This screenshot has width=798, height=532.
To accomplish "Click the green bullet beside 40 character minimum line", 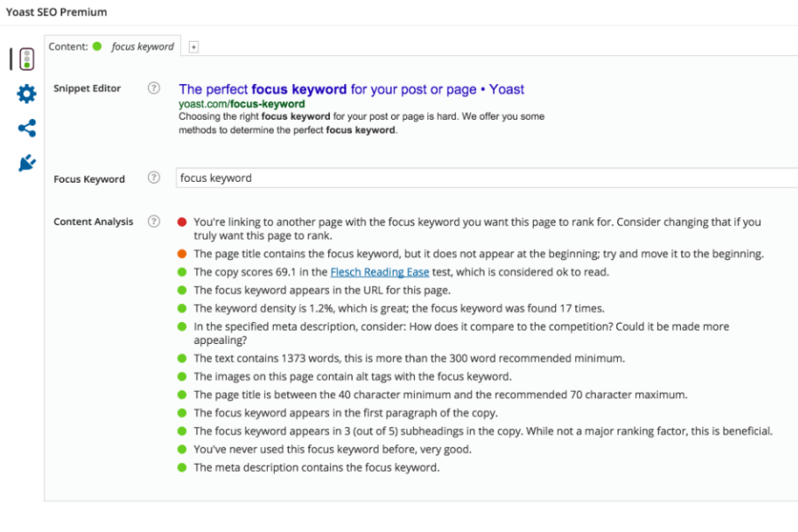I will (x=182, y=395).
